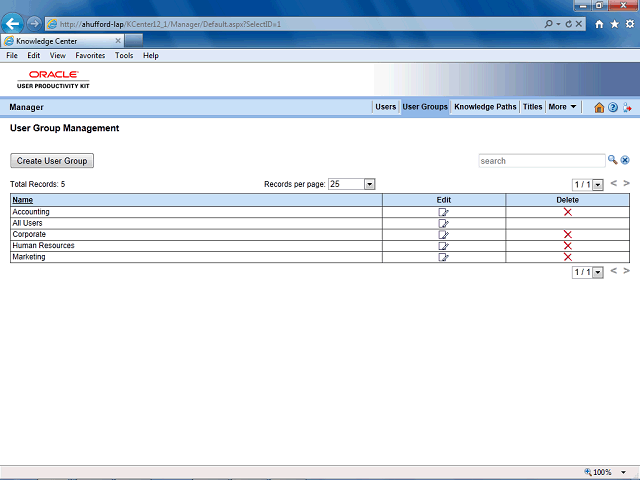640x480 pixels.
Task: Edit the Accounting user group
Action: tap(443, 212)
